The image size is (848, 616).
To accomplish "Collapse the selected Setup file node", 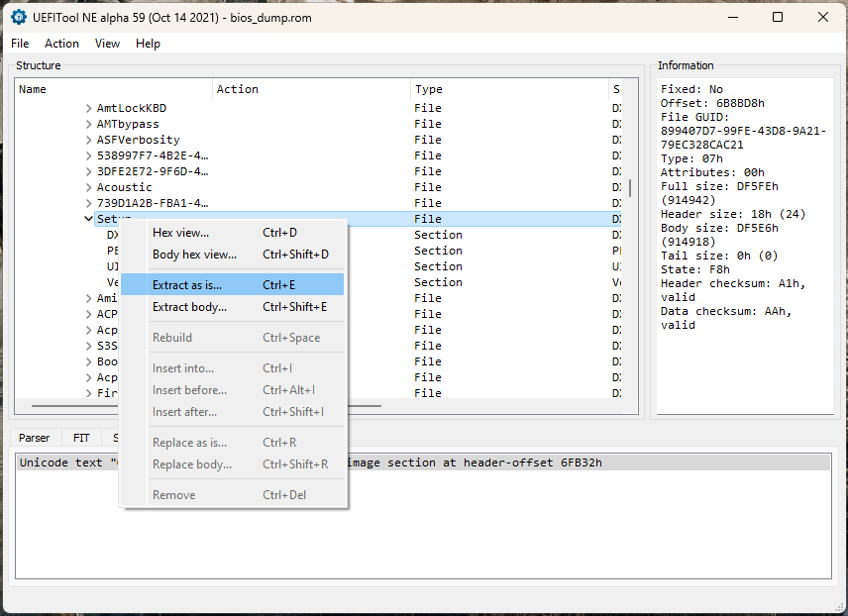I will [88, 219].
